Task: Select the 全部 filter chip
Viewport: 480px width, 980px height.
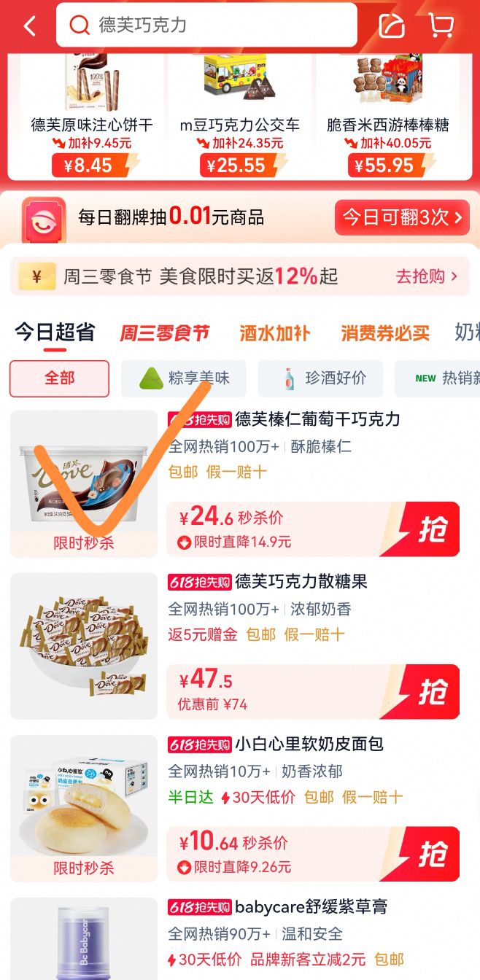Action: tap(59, 378)
